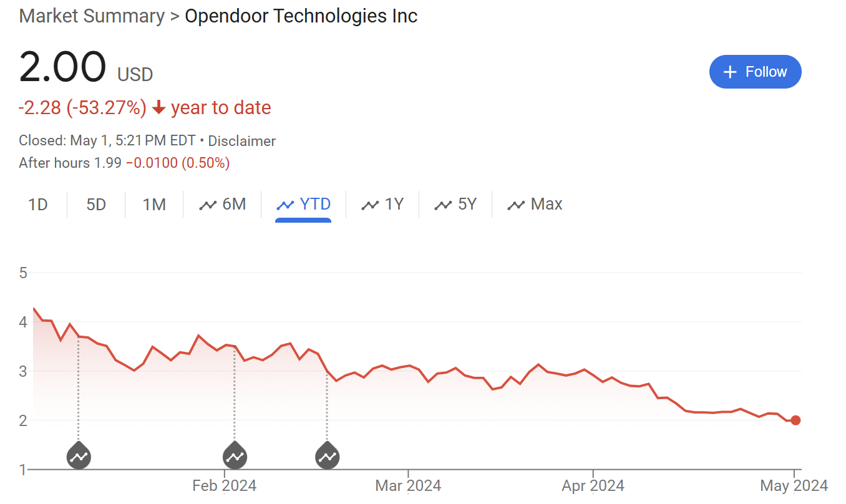The height and width of the screenshot is (504, 846).
Task: Click the Follow button
Action: pos(755,72)
